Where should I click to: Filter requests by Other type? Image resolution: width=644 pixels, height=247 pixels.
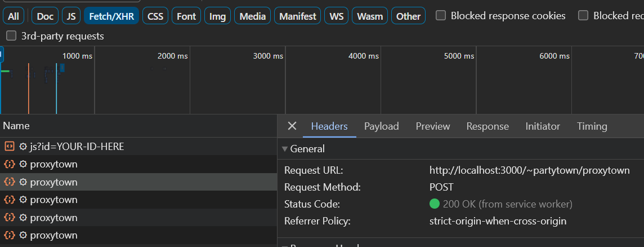pyautogui.click(x=408, y=16)
